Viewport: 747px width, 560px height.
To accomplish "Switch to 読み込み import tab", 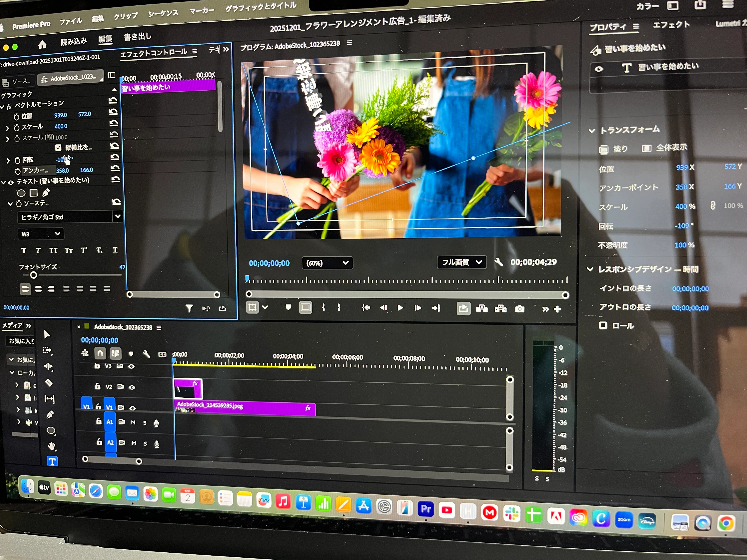I will pos(74,41).
